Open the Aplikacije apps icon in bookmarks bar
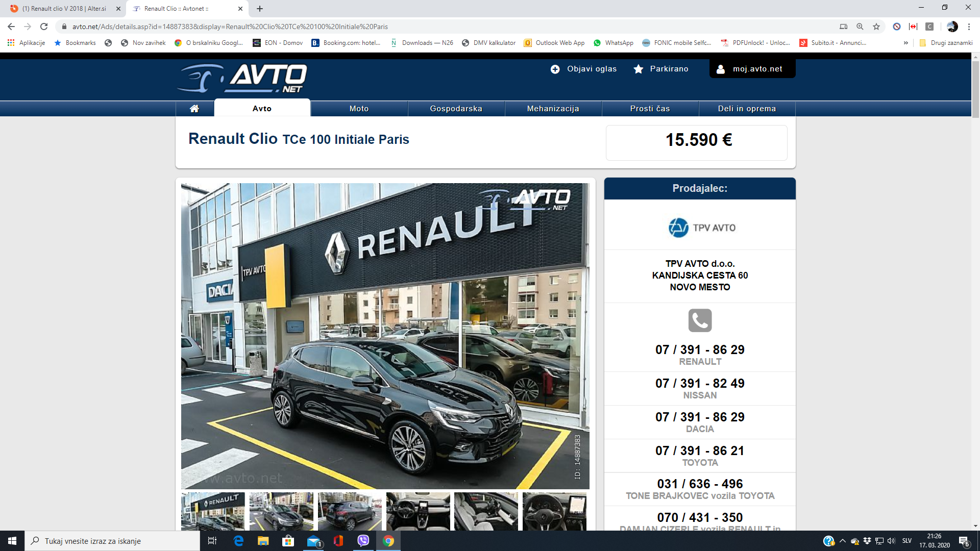 [11, 43]
